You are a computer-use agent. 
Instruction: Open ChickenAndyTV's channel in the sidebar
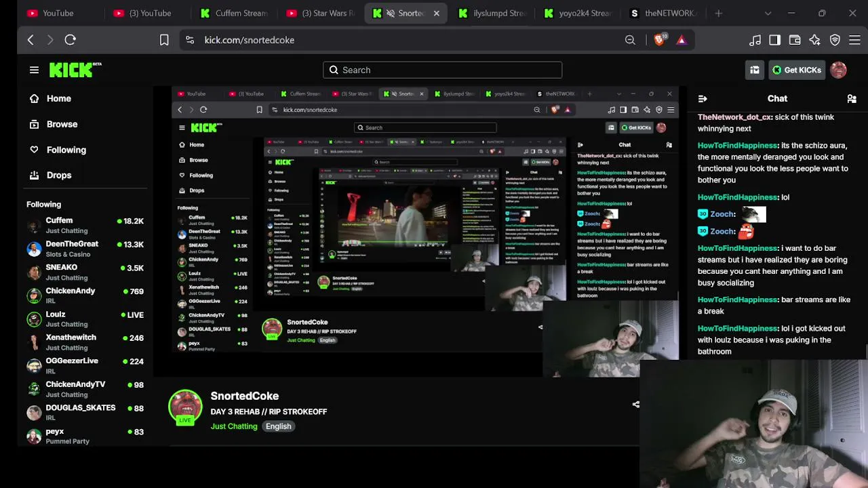(85, 389)
